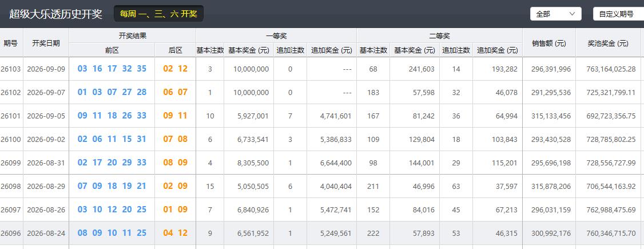Screen dimensions: 644x249
Task: Click the 开奖结果 header cell
Action: 132,35
